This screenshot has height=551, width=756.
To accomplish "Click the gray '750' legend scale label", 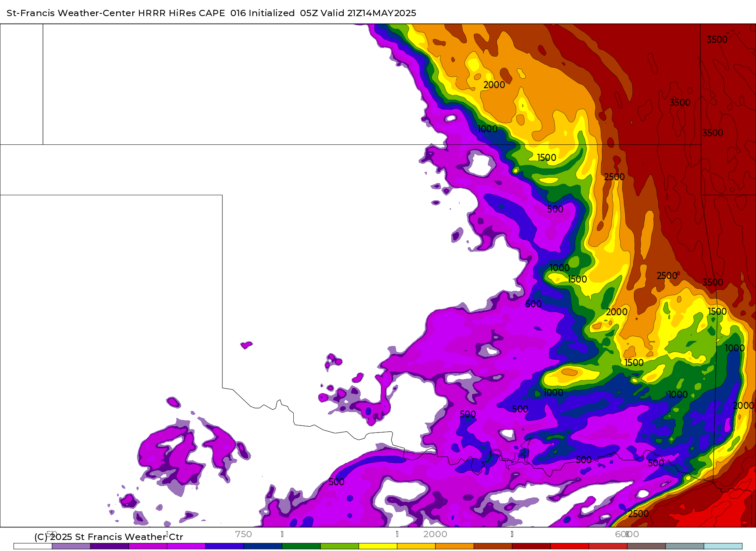I will (x=243, y=534).
